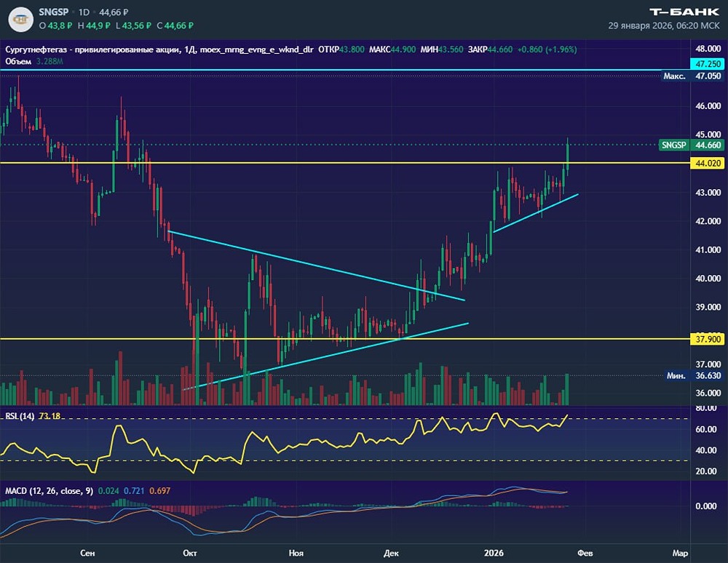728x563 pixels.
Task: Click the МАКС 44.900 value in legend
Action: point(392,49)
